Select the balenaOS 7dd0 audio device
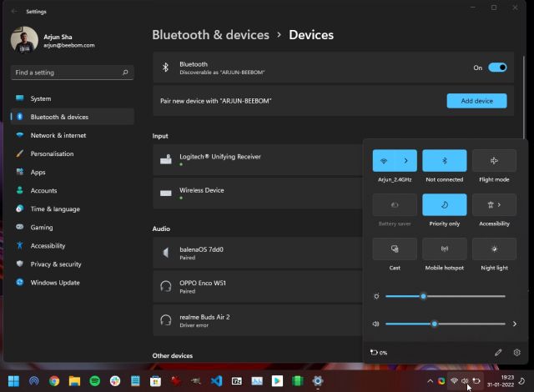Viewport: 534px width, 392px height. tap(258, 253)
